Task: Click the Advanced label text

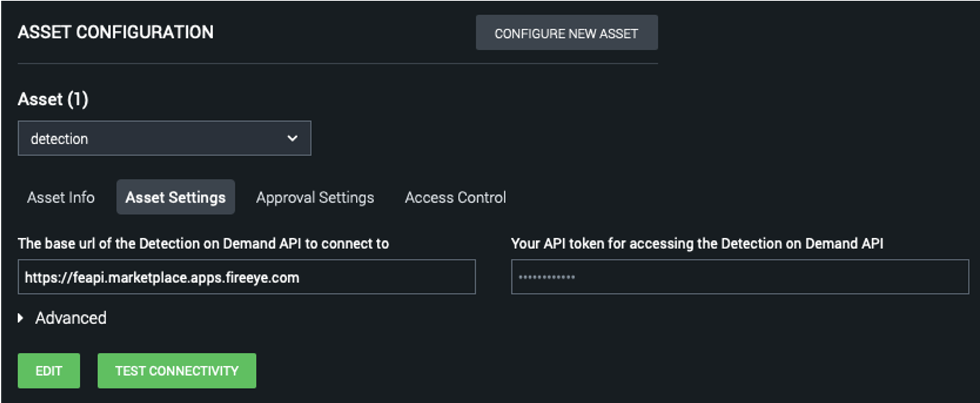Action: 71,318
